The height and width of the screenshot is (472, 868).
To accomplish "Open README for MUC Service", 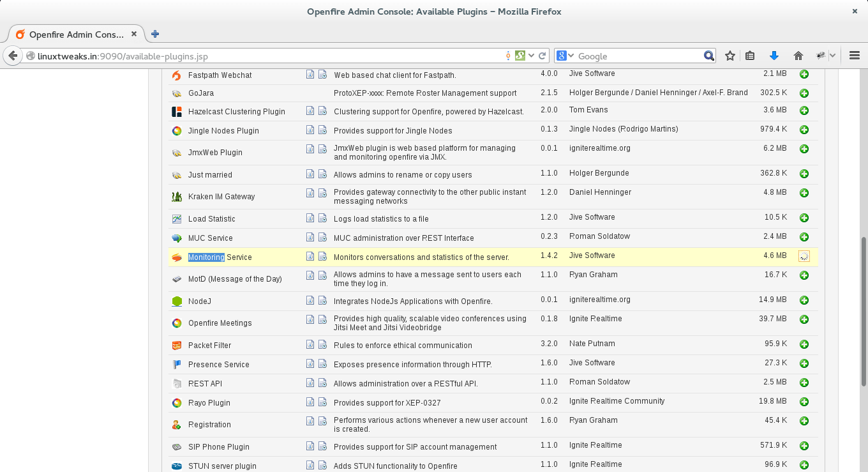I will tap(310, 237).
